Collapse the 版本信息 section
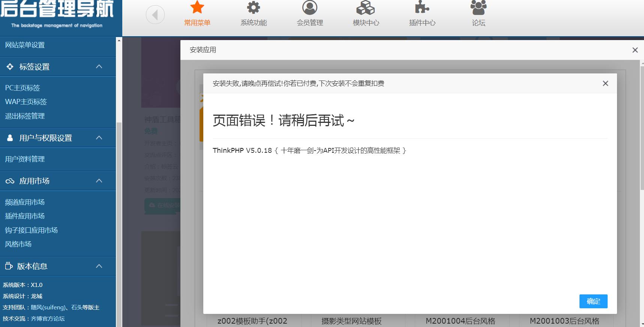 point(99,266)
